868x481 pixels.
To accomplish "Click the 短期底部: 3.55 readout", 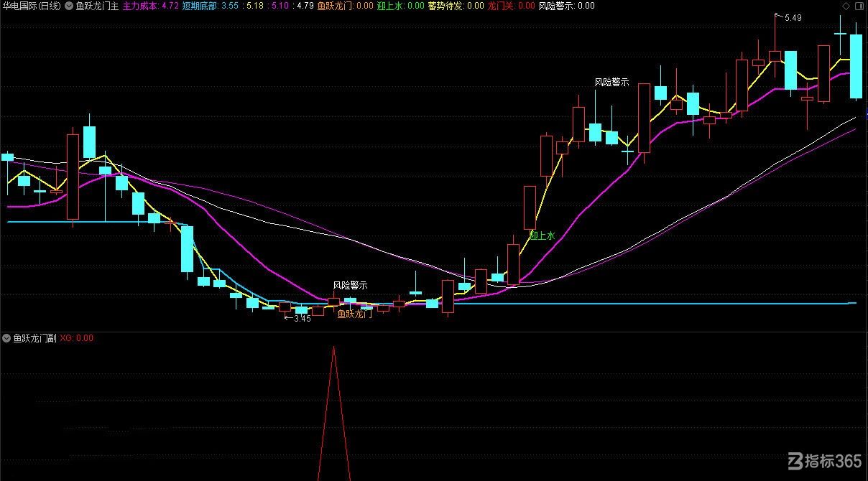I will tap(211, 6).
